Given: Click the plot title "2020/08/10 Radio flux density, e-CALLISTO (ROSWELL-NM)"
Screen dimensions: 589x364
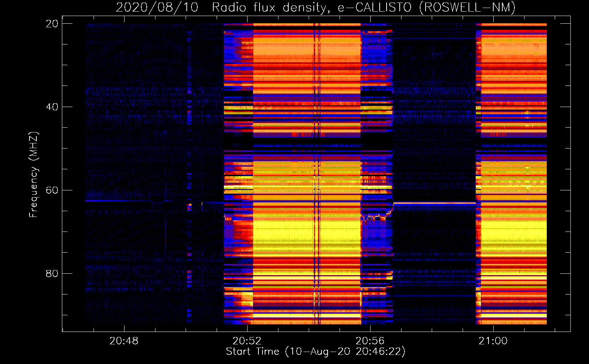Looking at the screenshot, I should [x=316, y=7].
